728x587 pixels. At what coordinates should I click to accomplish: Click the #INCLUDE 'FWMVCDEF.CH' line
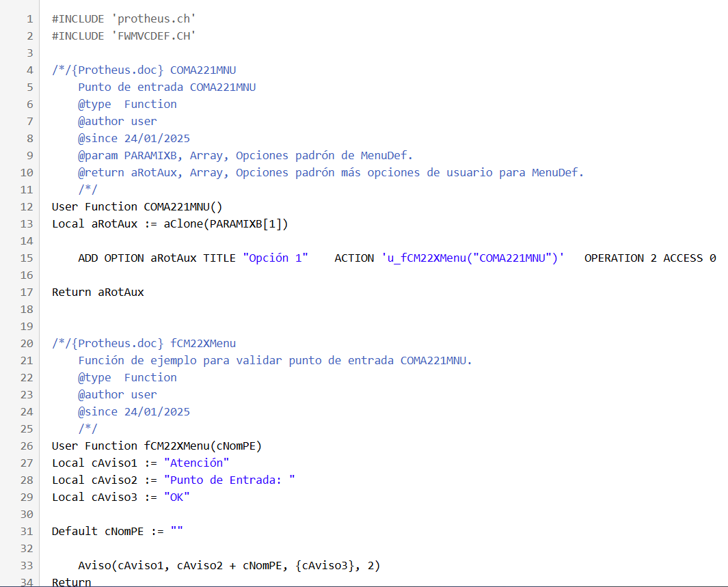click(x=124, y=36)
